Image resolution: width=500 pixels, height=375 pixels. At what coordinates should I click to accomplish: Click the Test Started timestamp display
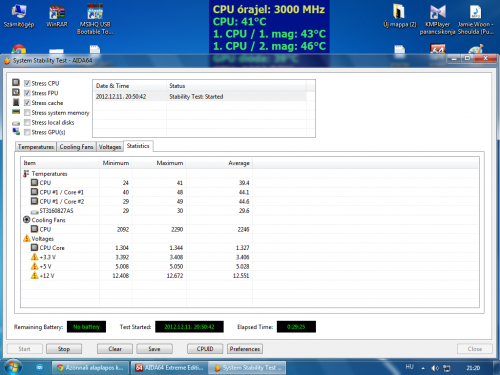pyautogui.click(x=189, y=327)
